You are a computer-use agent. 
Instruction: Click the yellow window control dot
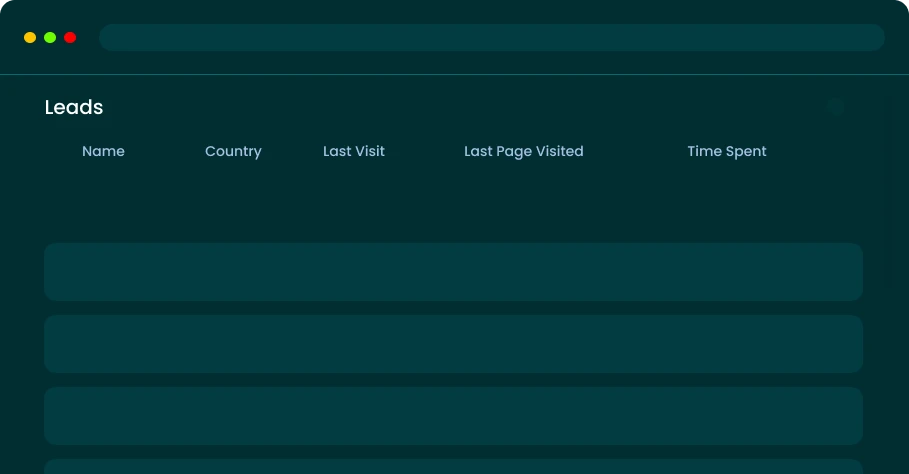click(30, 37)
